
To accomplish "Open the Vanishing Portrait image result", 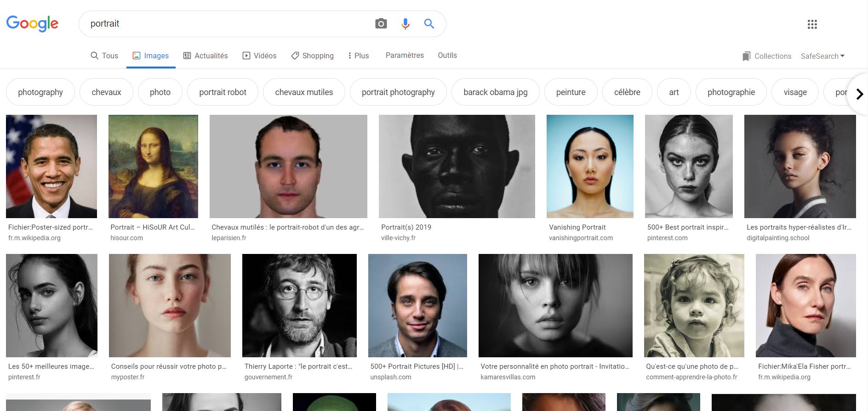I will [x=590, y=166].
